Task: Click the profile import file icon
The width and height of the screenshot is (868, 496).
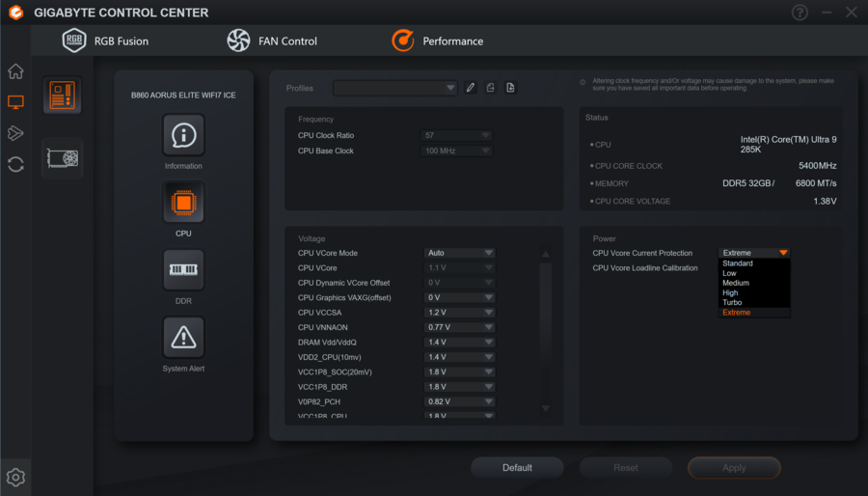Action: point(510,88)
